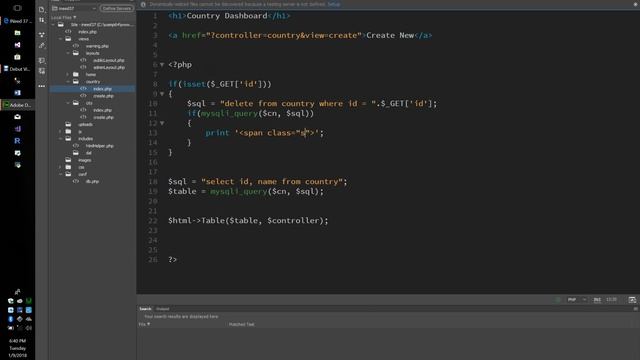Image resolution: width=640 pixels, height=360 pixels.
Task: Click the Matched Text column header
Action: tap(241, 324)
